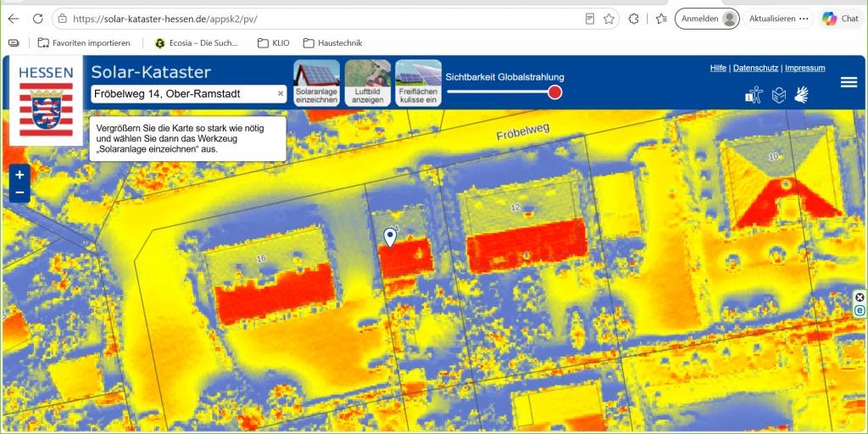This screenshot has width=868, height=434.
Task: Open the Ecosia bookmark
Action: coord(197,42)
